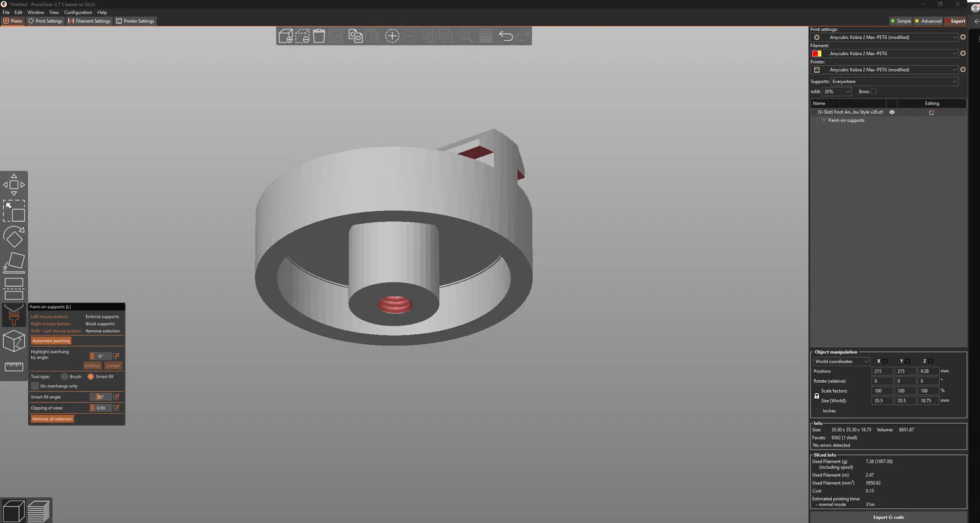The image size is (980, 523).
Task: Click the Enforce overhang button
Action: (x=92, y=366)
